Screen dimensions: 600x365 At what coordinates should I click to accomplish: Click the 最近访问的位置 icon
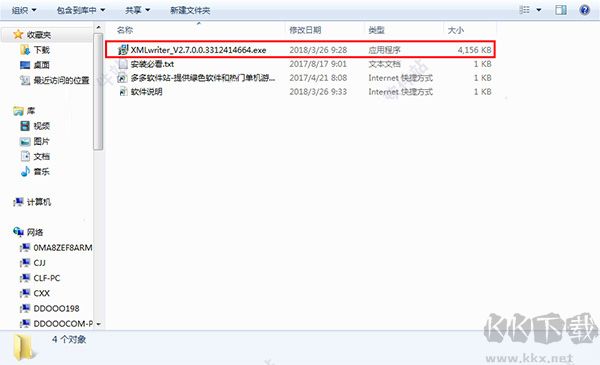point(25,80)
